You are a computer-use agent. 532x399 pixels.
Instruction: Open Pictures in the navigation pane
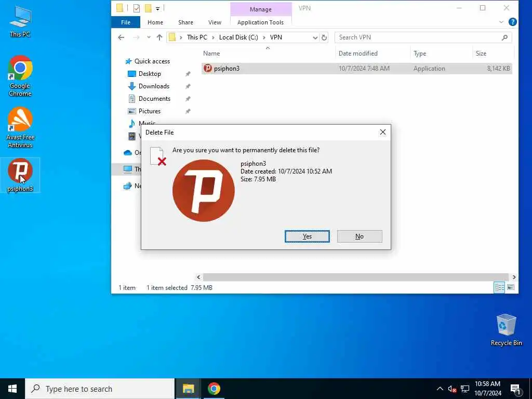click(149, 111)
